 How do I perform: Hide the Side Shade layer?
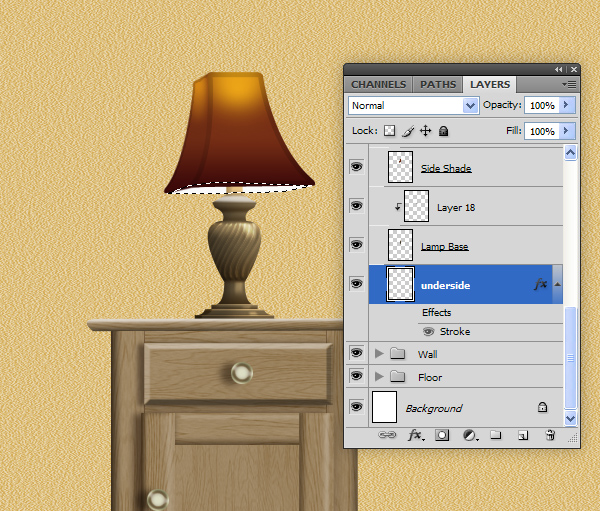tap(356, 167)
